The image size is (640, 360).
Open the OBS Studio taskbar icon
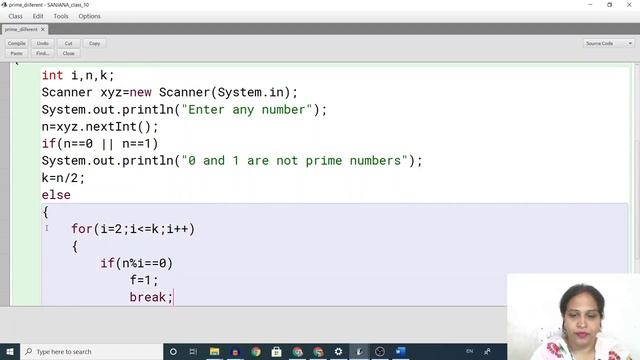[380, 351]
